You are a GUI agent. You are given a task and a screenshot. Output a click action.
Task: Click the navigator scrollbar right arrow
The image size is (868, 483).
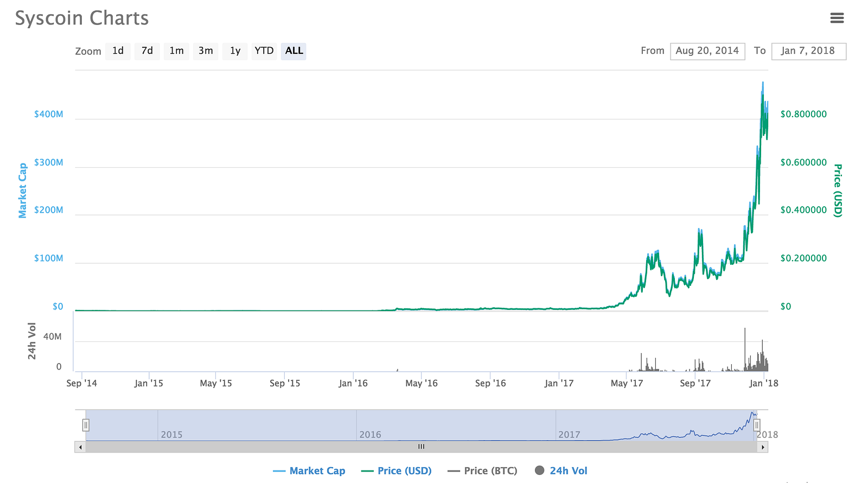pyautogui.click(x=763, y=447)
